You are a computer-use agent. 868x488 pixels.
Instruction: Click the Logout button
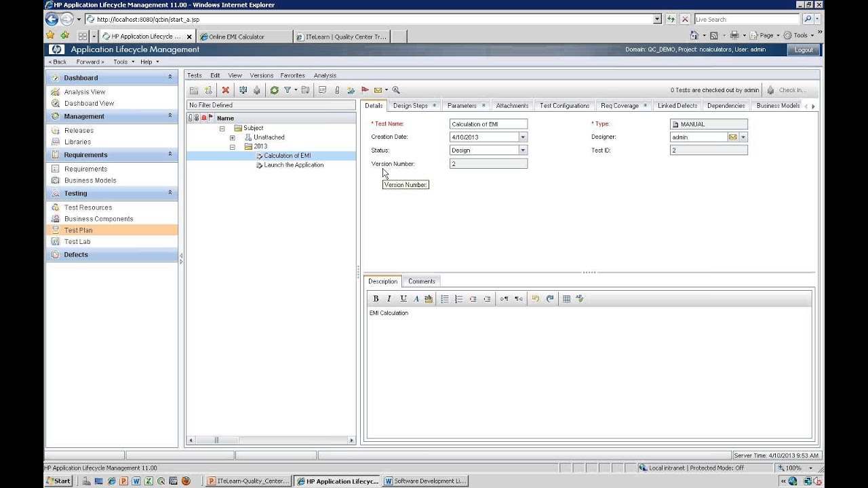pos(804,49)
